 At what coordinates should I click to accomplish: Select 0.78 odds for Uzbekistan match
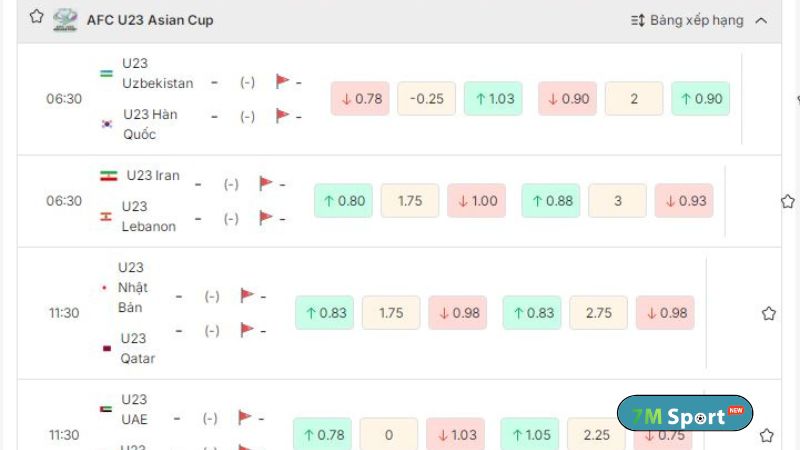pyautogui.click(x=361, y=99)
